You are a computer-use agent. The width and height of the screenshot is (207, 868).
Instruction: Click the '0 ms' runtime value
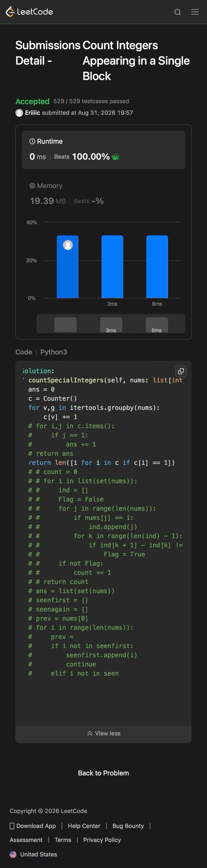click(38, 157)
